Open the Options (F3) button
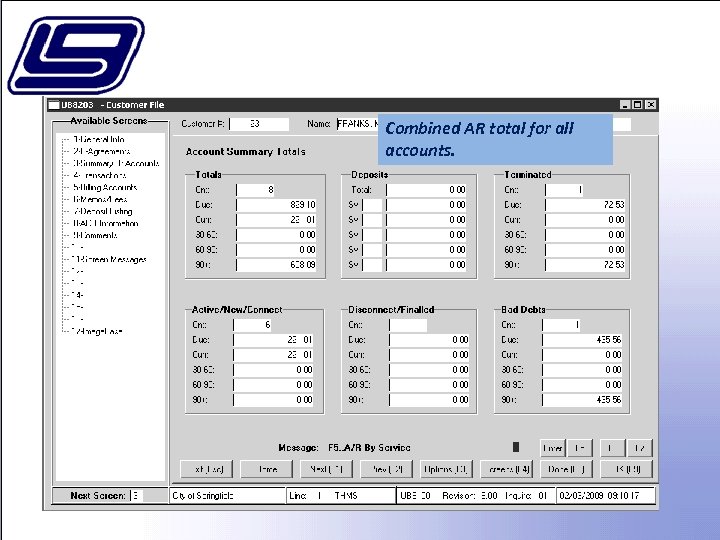The image size is (720, 540). click(x=446, y=469)
